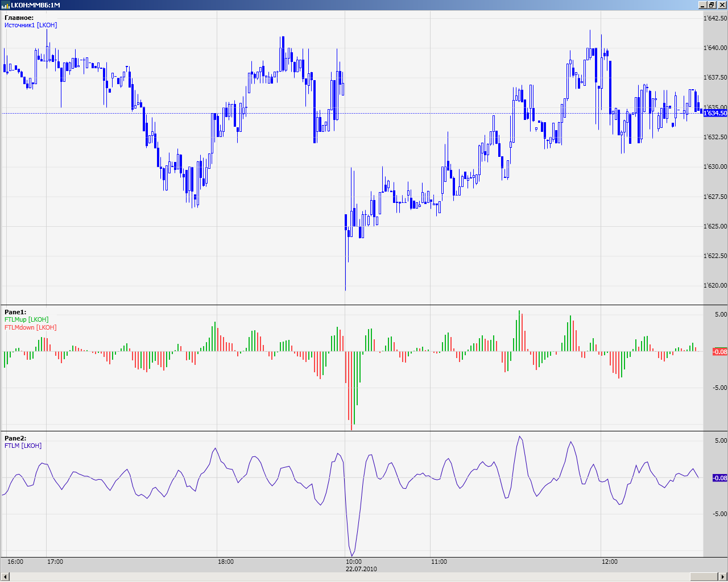
Task: Restore down the chart window
Action: point(712,5)
